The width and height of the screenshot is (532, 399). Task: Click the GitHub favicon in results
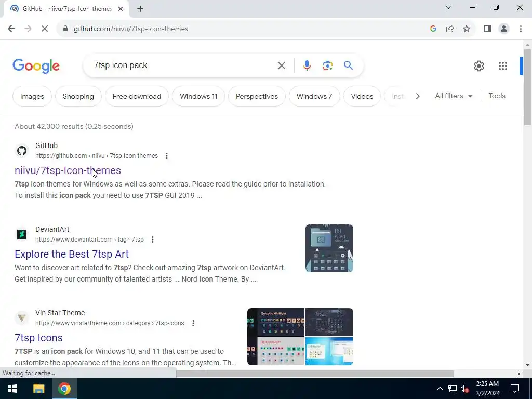coord(22,151)
